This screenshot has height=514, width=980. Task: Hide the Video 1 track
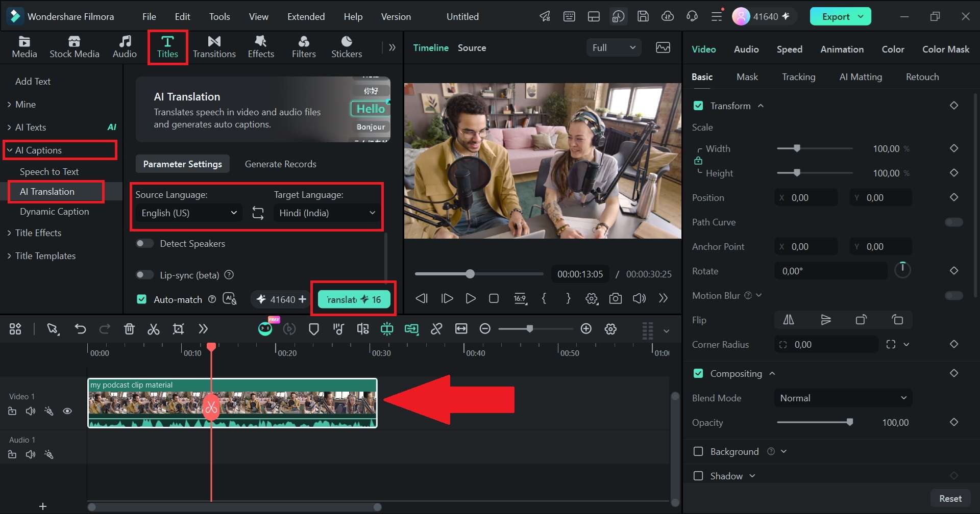click(67, 411)
